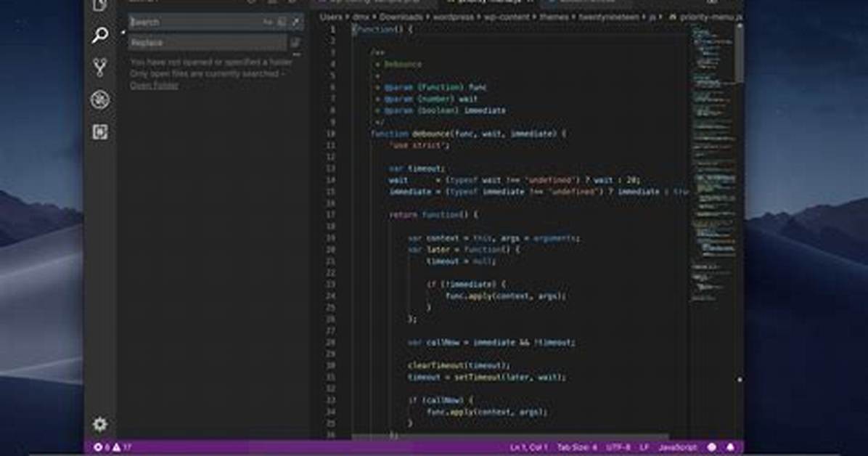Viewport: 868px width, 456px height.
Task: Click the editor horizontal scrollbar
Action: [x=509, y=436]
